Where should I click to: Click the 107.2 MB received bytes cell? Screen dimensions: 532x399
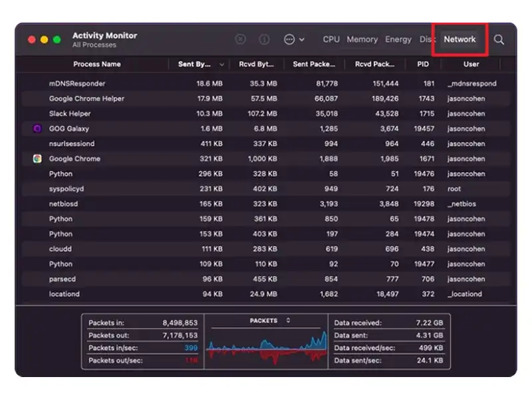[x=262, y=113]
